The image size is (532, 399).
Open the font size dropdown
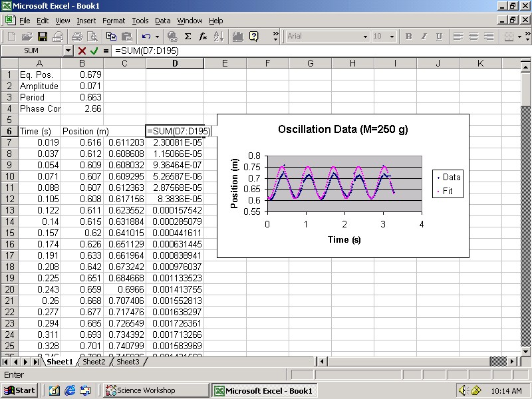pyautogui.click(x=392, y=37)
